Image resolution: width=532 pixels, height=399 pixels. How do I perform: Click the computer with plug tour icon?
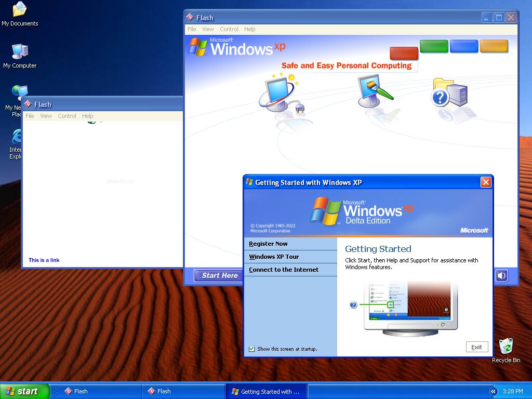pos(282,95)
